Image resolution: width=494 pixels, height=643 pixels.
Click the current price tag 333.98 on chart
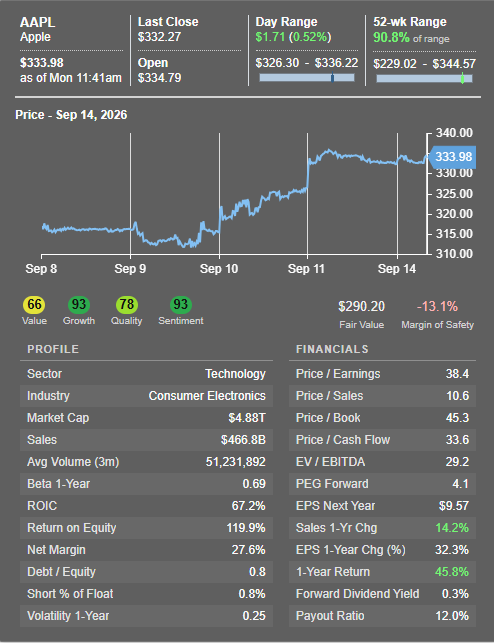[x=453, y=157]
